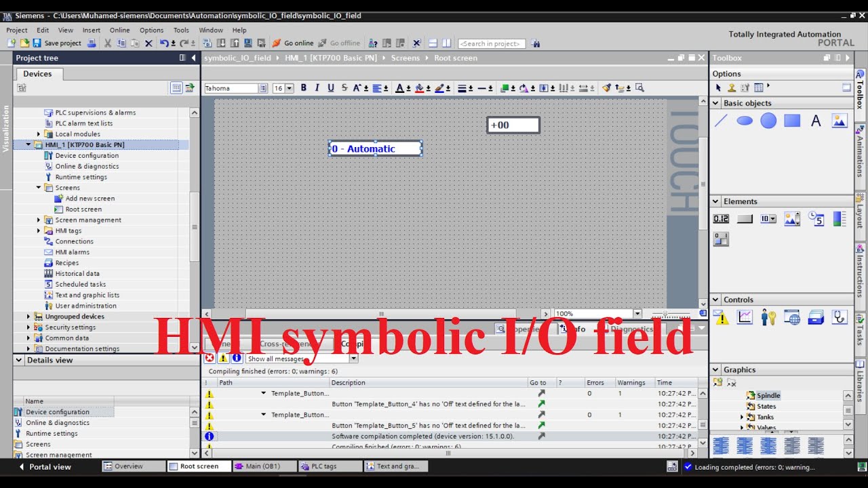Viewport: 868px width, 488px height.
Task: Open the Insert menu
Action: point(92,30)
